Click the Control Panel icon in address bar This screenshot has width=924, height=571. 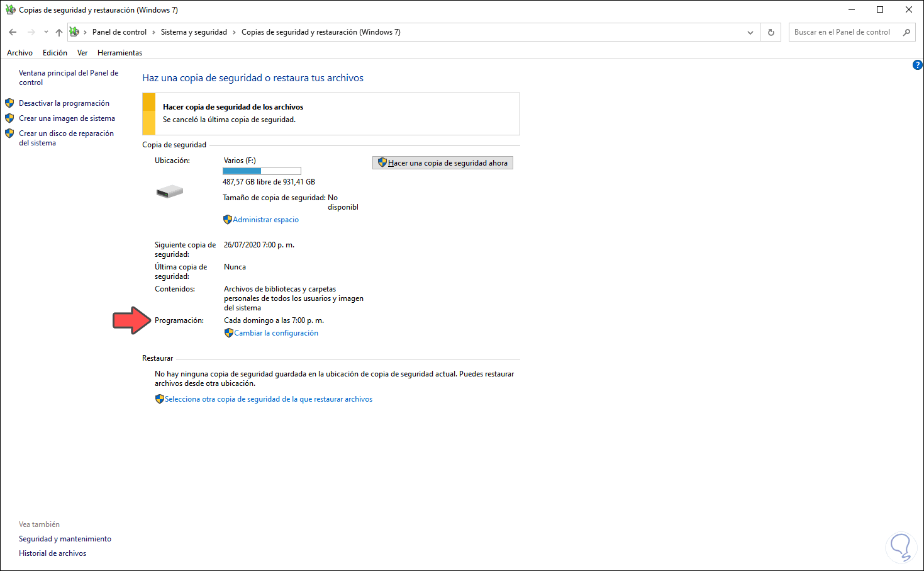coord(74,32)
